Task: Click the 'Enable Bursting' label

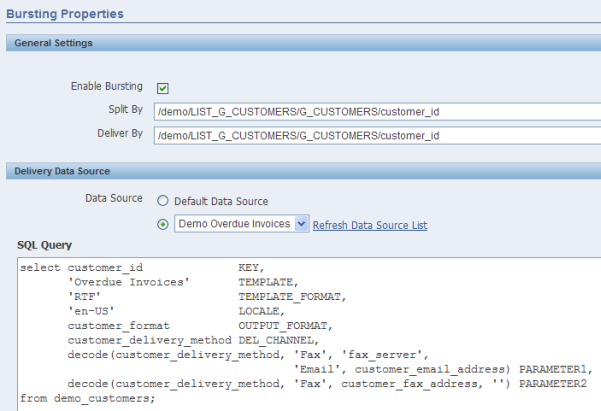Action: [107, 86]
